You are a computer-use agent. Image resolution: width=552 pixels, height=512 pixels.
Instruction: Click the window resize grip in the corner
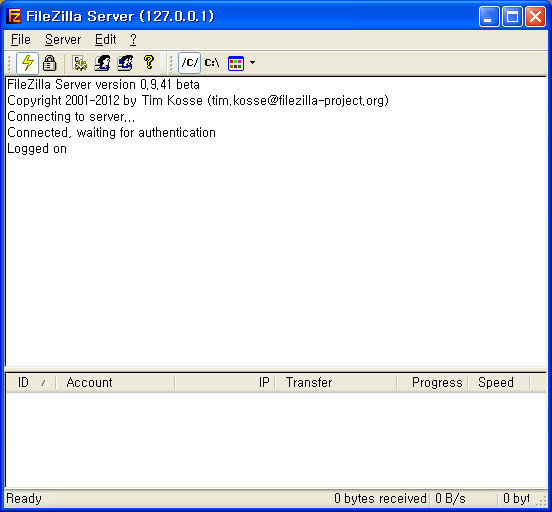[541, 501]
